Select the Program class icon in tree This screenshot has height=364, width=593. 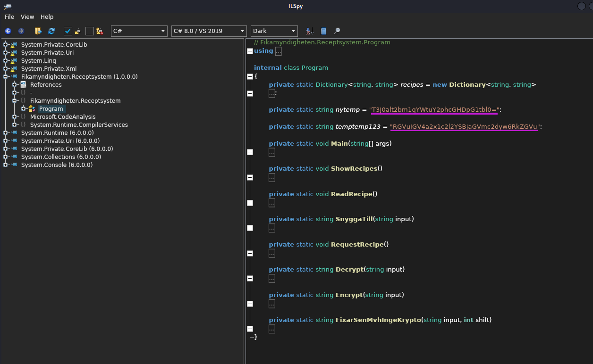tap(32, 108)
